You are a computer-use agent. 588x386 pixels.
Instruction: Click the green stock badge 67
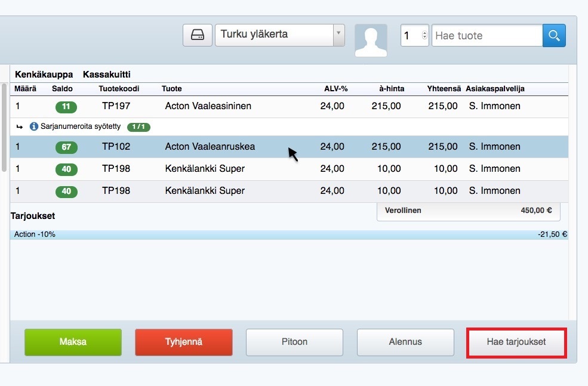66,147
